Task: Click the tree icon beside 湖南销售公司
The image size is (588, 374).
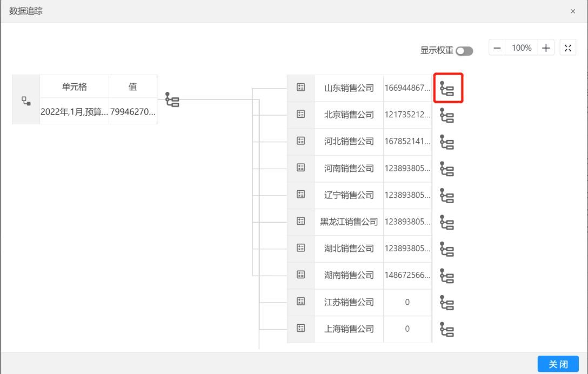Action: pyautogui.click(x=446, y=276)
